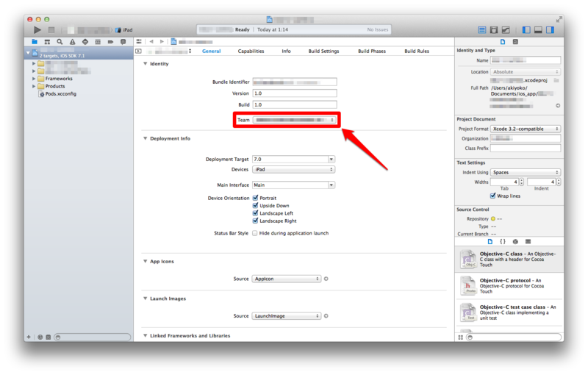
Task: Open the Project Format dropdown
Action: tap(526, 129)
